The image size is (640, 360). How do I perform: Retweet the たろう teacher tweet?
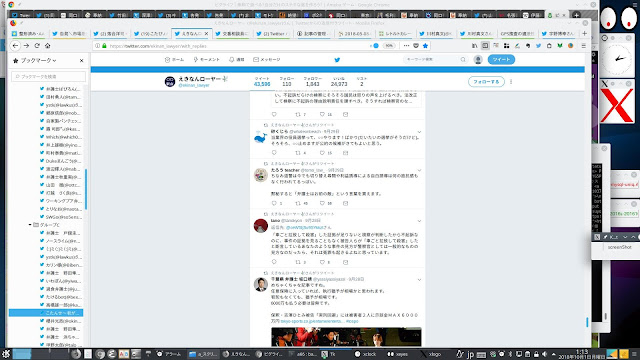298,203
